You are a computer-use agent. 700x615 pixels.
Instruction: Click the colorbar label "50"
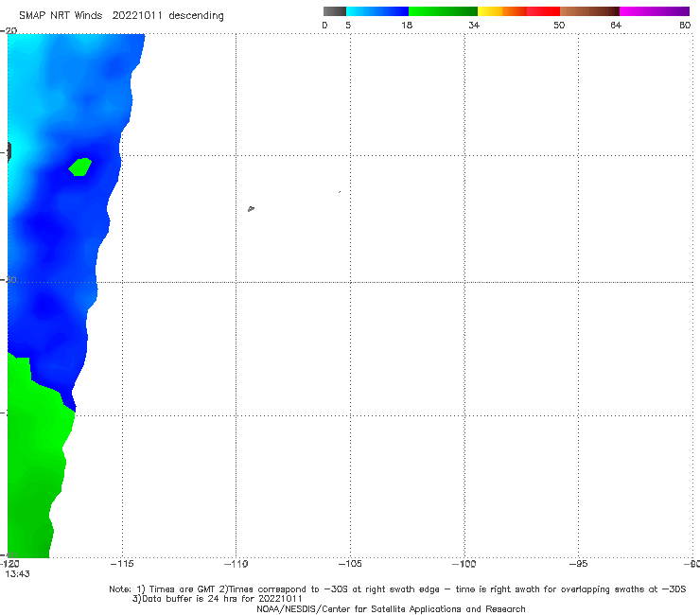559,25
